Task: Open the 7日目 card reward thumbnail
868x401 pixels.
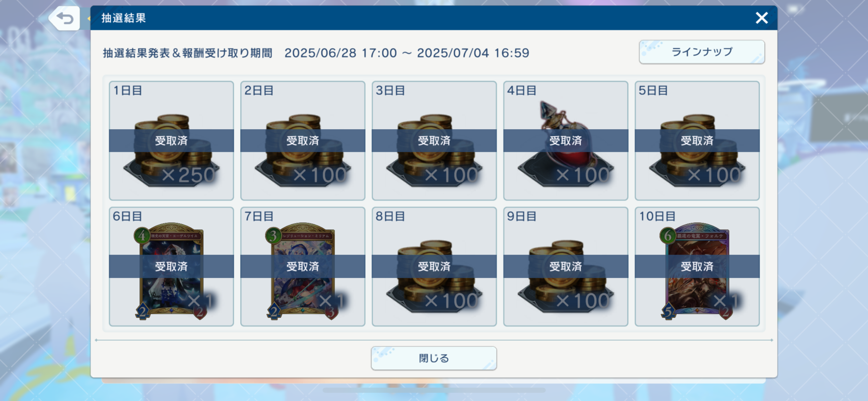Action: click(x=303, y=271)
